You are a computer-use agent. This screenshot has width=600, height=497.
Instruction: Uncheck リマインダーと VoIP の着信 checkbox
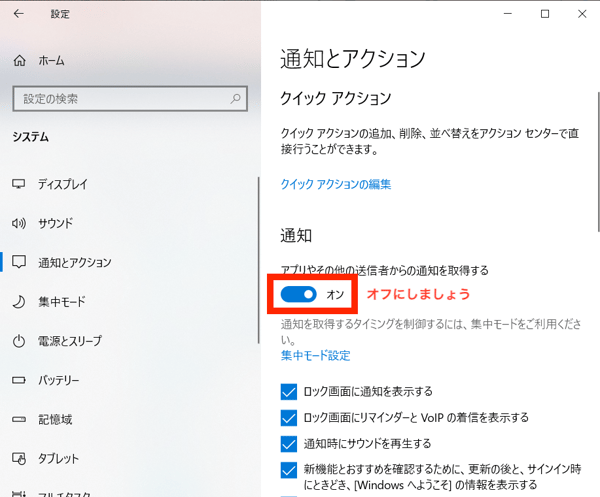click(290, 417)
